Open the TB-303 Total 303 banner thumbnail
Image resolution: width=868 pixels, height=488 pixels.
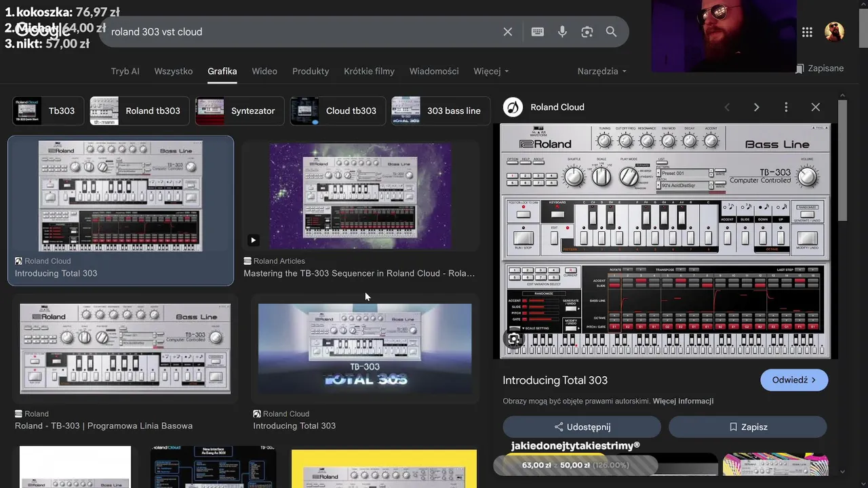365,349
